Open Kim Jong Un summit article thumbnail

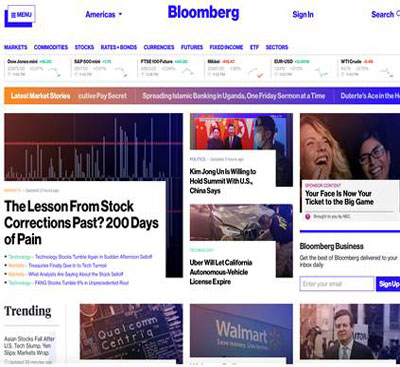tap(241, 131)
